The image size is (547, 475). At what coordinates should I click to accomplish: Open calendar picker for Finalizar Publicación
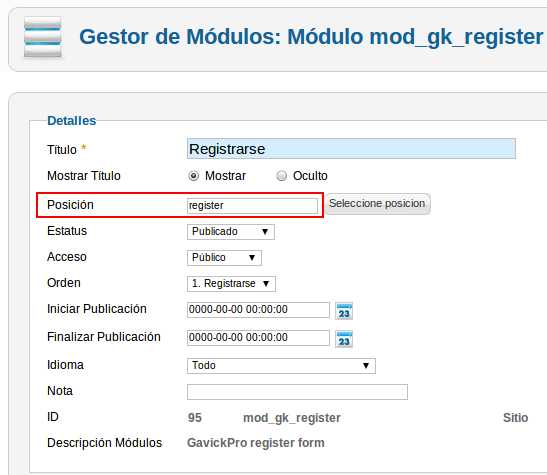[344, 339]
